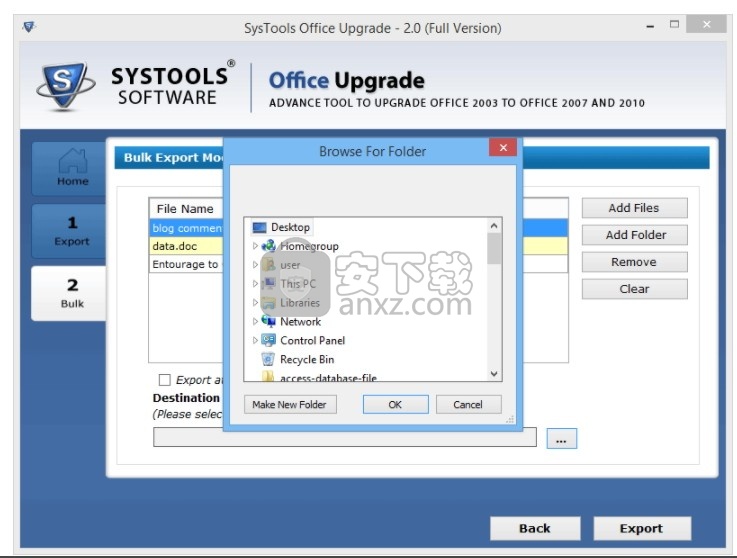This screenshot has height=558, width=737.
Task: Expand the Homegroup node
Action: click(x=255, y=246)
